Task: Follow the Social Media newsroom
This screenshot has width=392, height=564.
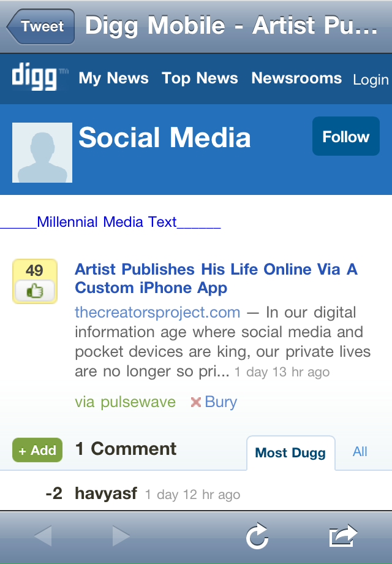Action: (345, 136)
